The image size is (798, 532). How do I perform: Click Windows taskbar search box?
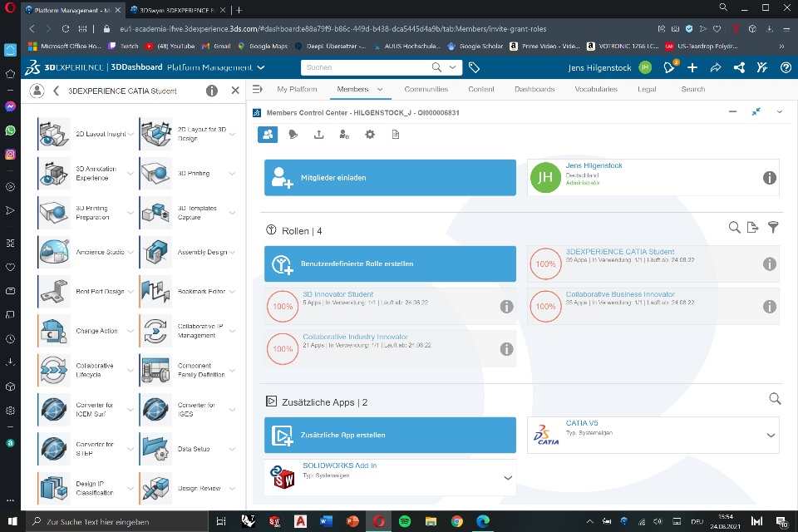tap(117, 521)
